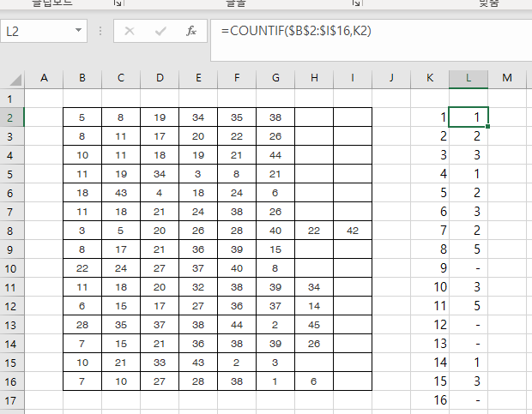
Task: Click cell H13 containing 45
Action: point(314,325)
